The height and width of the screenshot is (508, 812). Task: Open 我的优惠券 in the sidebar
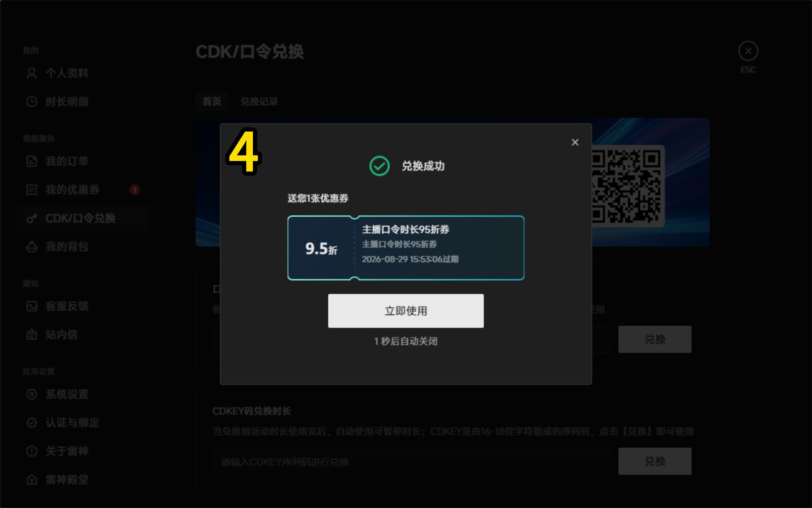[x=82, y=190]
